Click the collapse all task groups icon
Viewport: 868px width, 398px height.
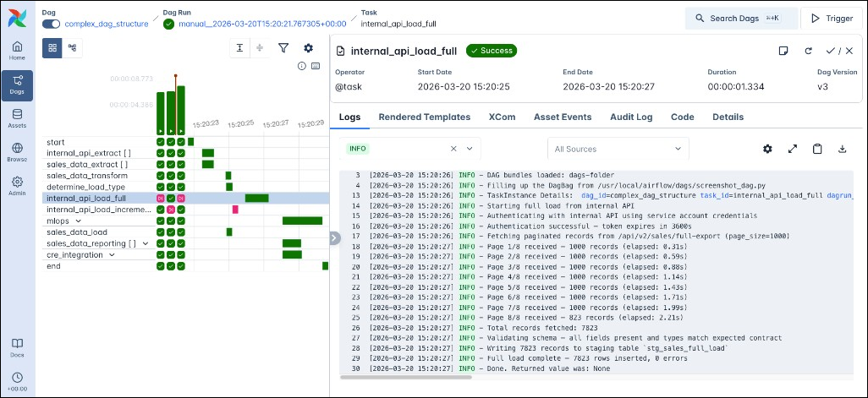[259, 48]
